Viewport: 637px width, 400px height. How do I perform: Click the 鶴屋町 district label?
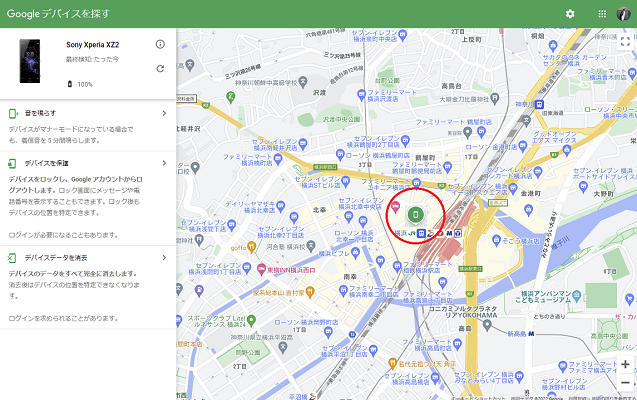coord(425,158)
